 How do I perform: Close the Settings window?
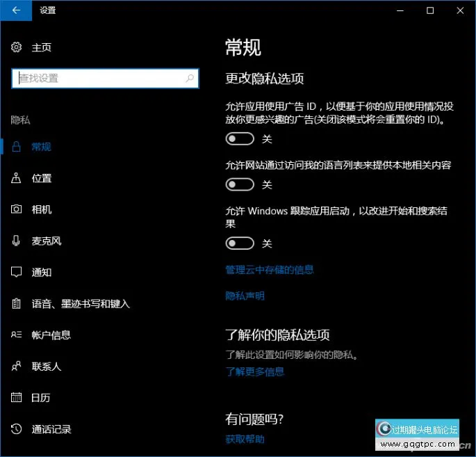(460, 10)
